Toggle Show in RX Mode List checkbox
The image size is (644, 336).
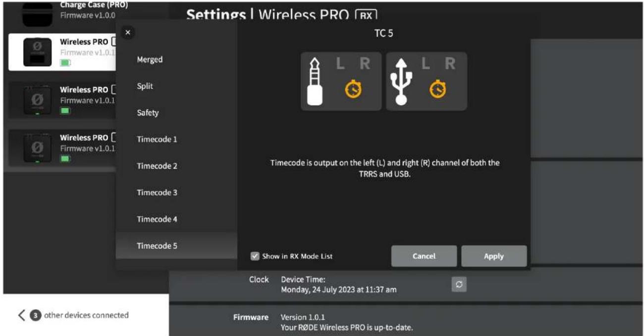coord(255,256)
